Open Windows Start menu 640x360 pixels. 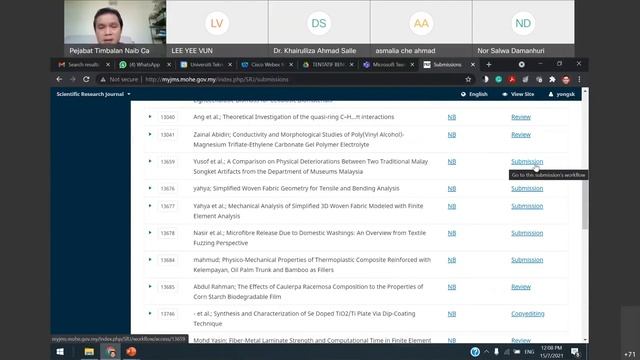click(60, 351)
